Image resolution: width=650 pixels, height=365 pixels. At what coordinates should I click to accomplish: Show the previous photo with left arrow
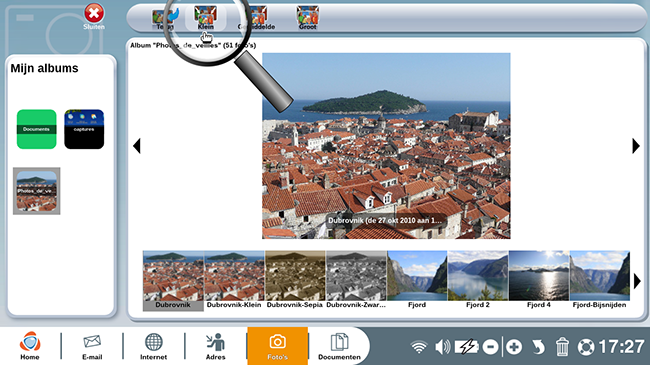click(x=137, y=146)
